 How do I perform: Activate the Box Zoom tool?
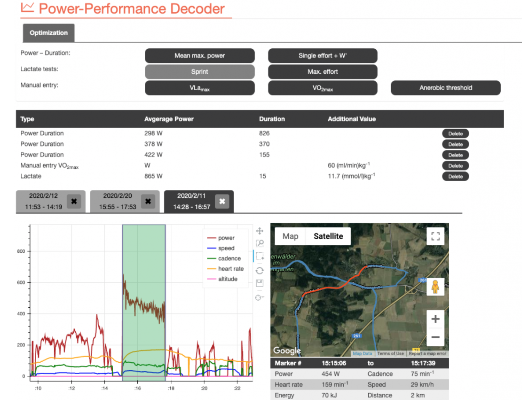tap(260, 243)
